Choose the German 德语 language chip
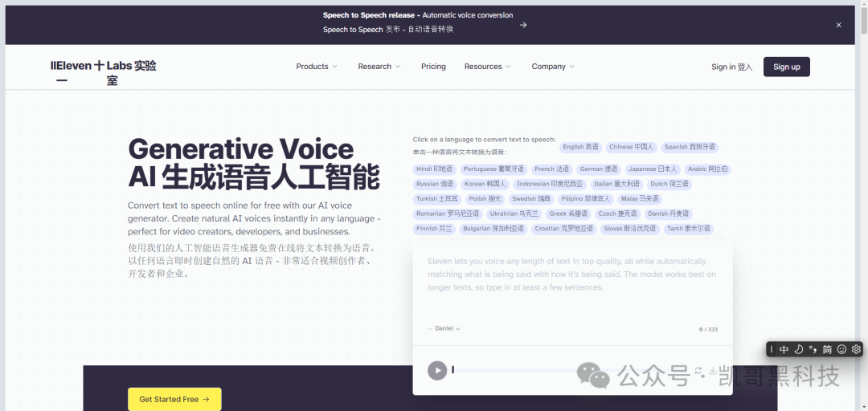The image size is (868, 411). (x=599, y=169)
